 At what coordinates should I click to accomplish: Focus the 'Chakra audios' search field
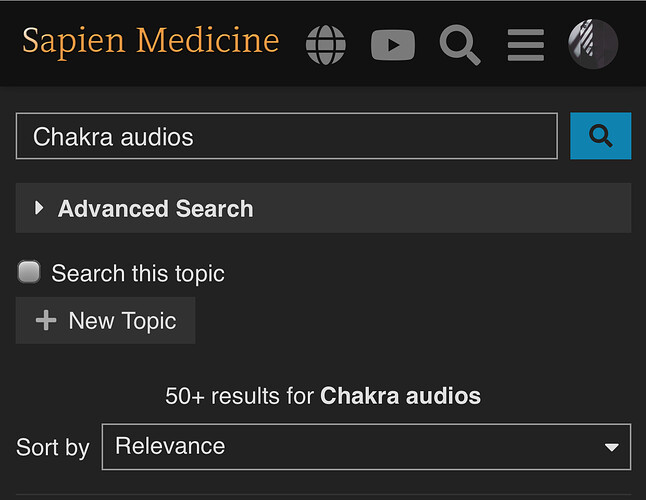[x=287, y=136]
